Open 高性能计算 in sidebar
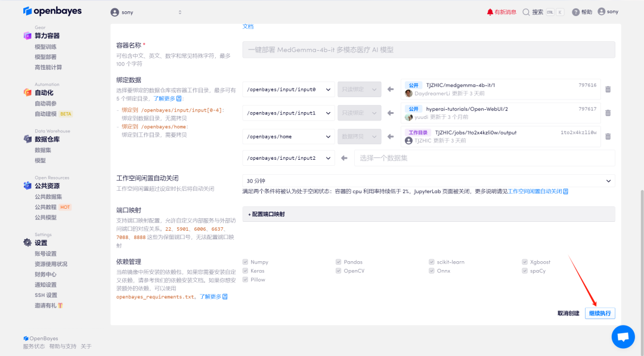Viewport: 644px width, 356px height. [48, 67]
